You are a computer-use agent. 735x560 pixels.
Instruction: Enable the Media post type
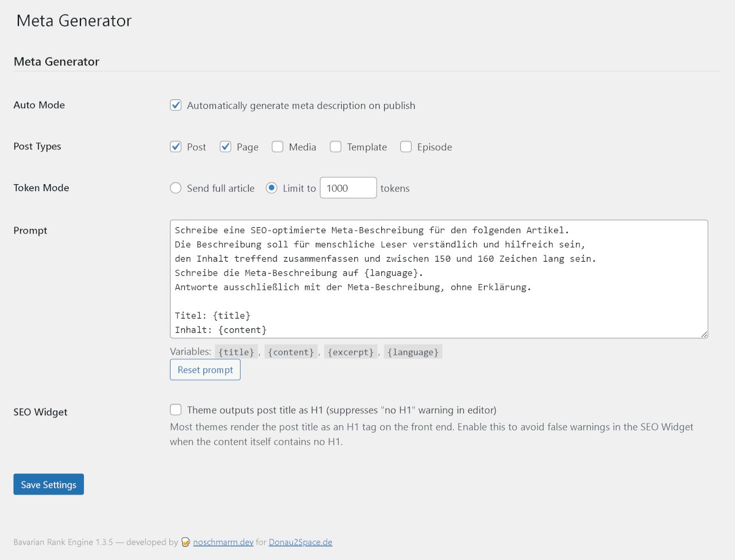(277, 146)
